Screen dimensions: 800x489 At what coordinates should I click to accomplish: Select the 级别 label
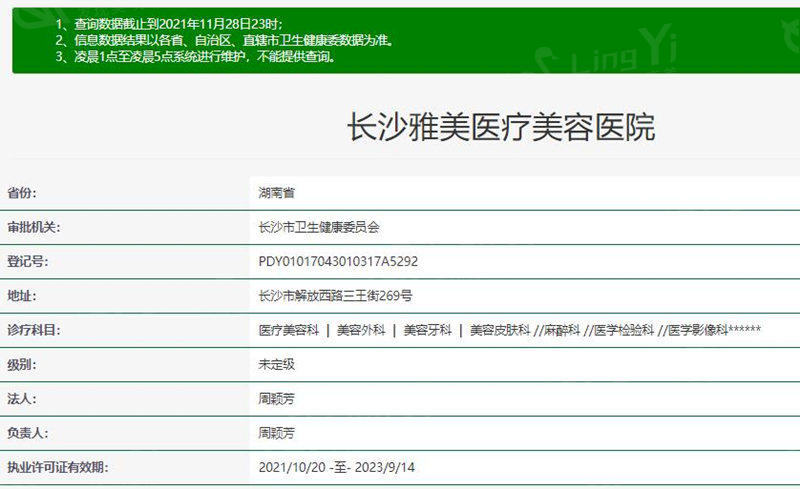pyautogui.click(x=22, y=364)
